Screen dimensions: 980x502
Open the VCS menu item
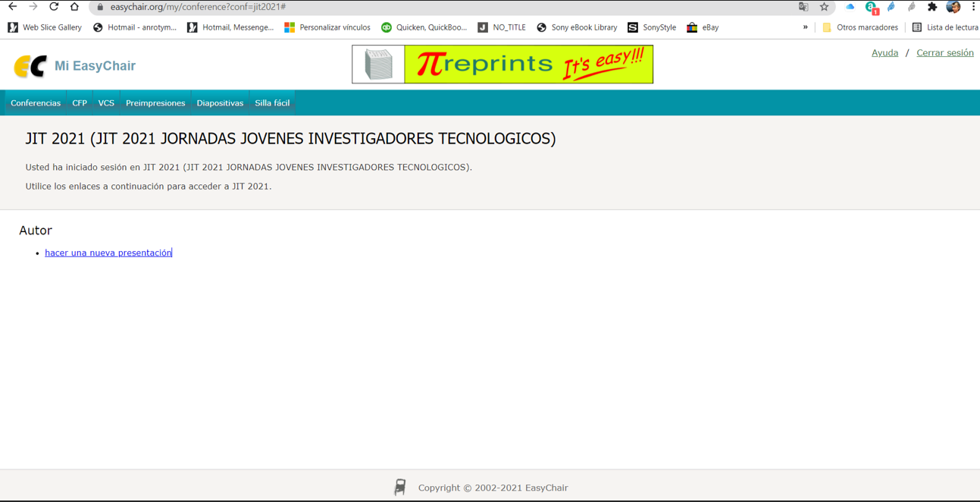[x=106, y=103]
